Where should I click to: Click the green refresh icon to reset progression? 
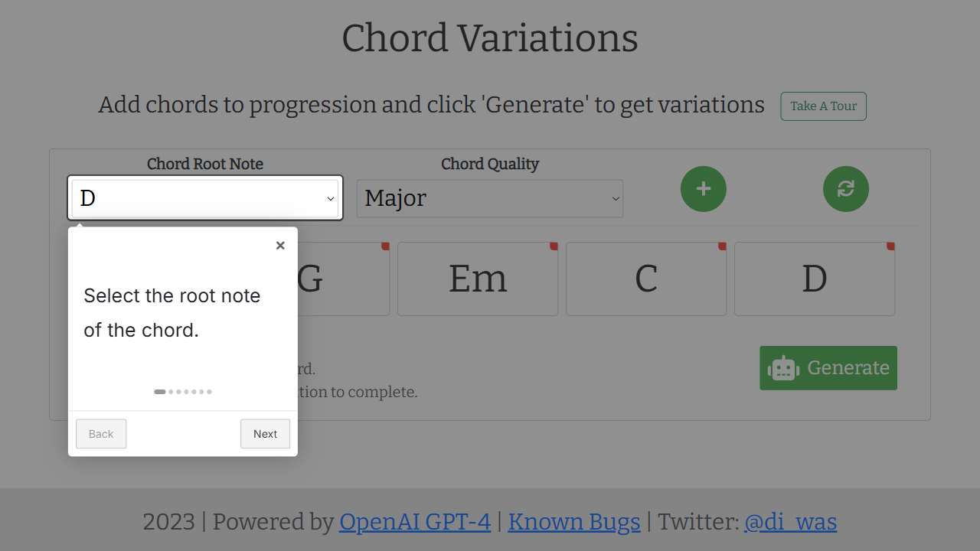point(845,189)
